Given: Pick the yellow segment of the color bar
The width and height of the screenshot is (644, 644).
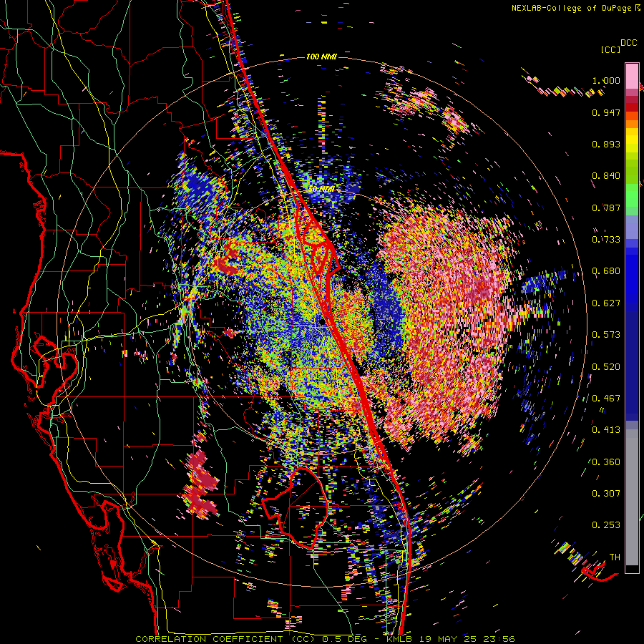Looking at the screenshot, I should [632, 140].
